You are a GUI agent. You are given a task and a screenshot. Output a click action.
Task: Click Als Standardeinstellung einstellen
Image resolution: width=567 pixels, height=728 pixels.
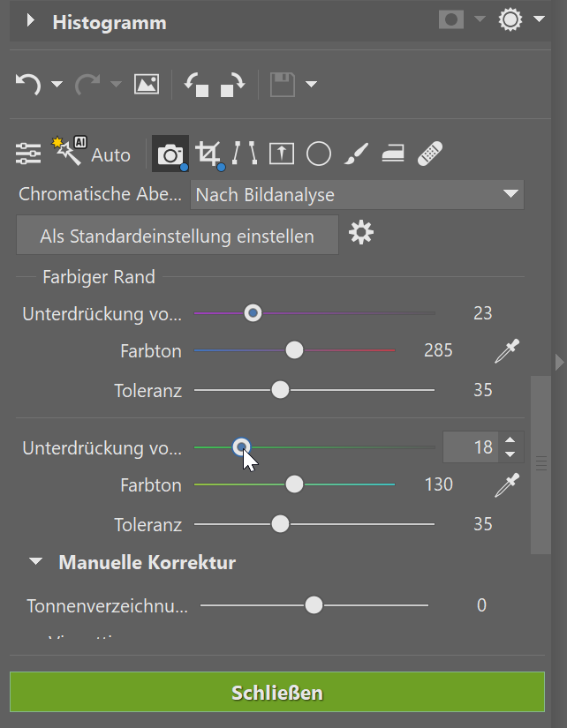tap(177, 235)
